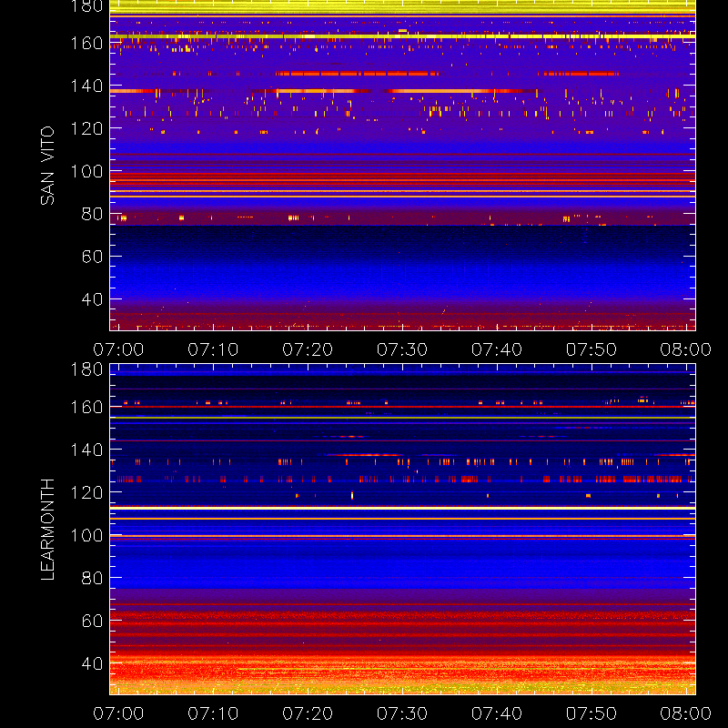Select the 100 tick label on SAN VITO axis
Viewport: 728px width, 728px height.
point(86,171)
